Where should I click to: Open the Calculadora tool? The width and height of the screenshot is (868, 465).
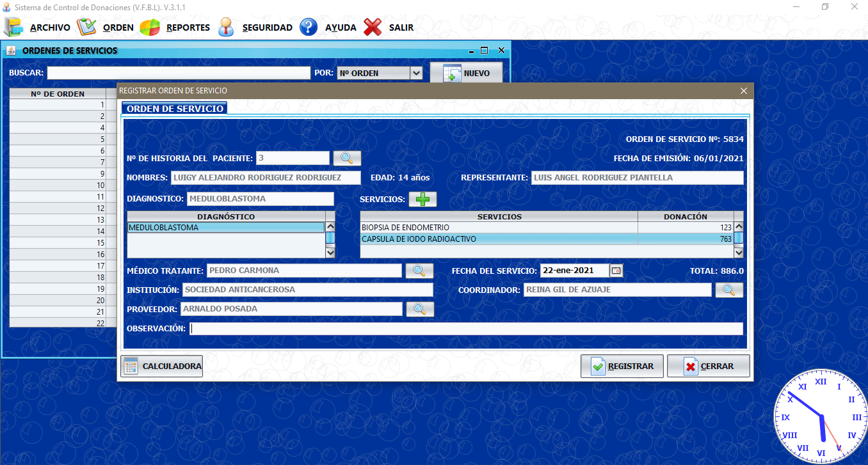pos(162,366)
